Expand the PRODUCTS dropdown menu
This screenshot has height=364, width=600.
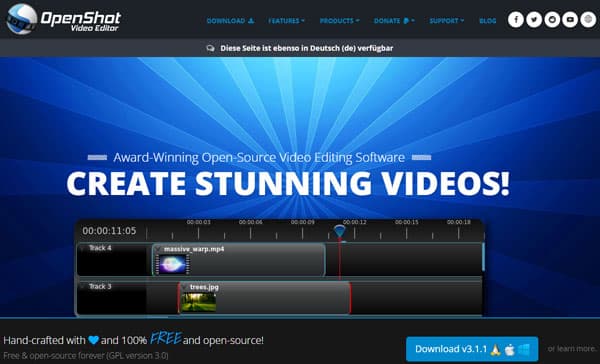[x=339, y=21]
